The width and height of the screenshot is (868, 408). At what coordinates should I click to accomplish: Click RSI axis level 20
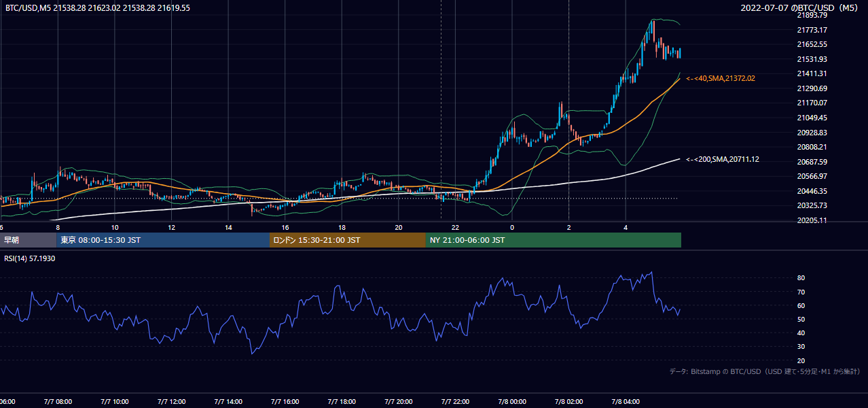coord(801,360)
